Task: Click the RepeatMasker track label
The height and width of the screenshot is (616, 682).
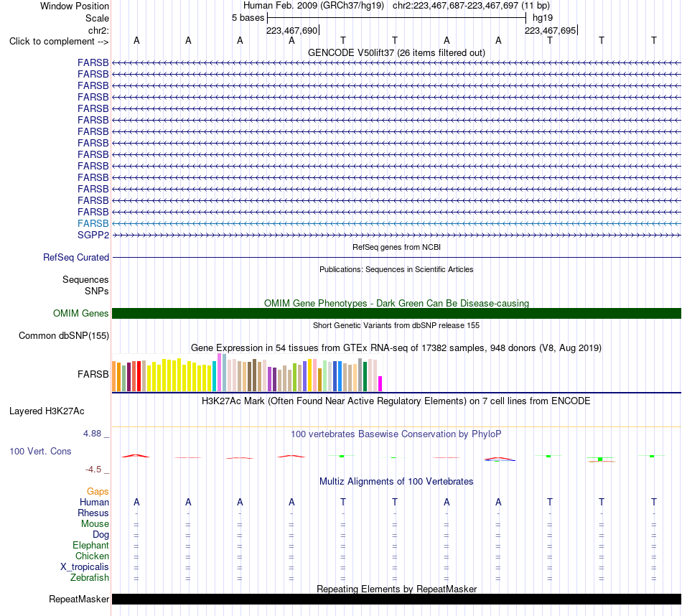Action: 79,599
